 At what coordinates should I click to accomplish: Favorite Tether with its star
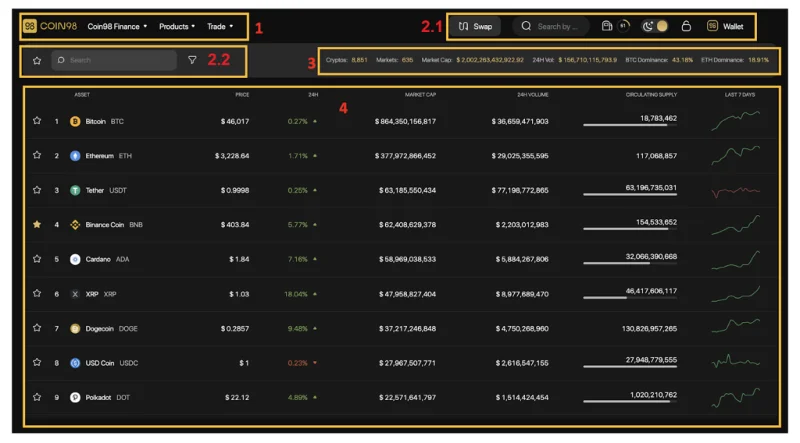pyautogui.click(x=37, y=190)
